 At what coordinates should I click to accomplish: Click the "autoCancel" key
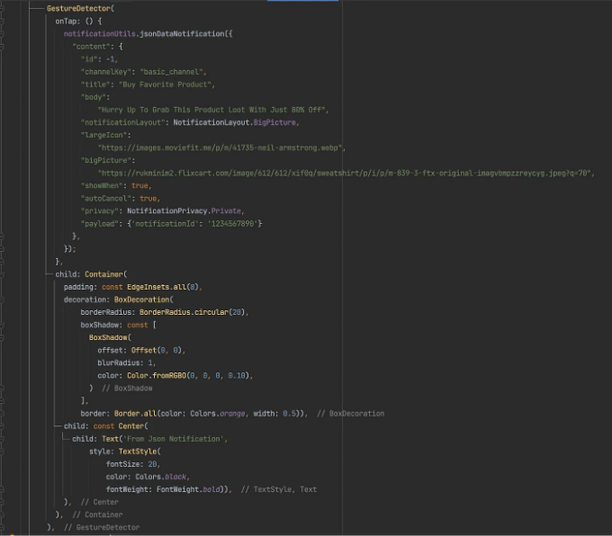106,198
